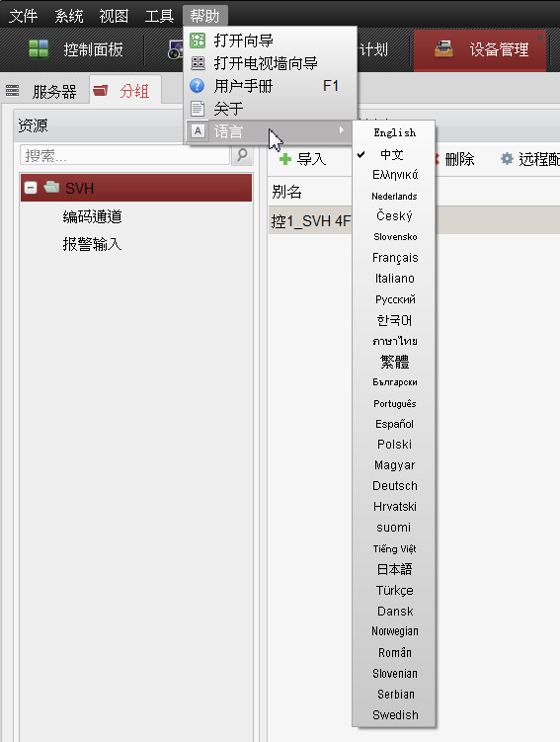Click the 用户手册 question mark icon

pos(198,86)
